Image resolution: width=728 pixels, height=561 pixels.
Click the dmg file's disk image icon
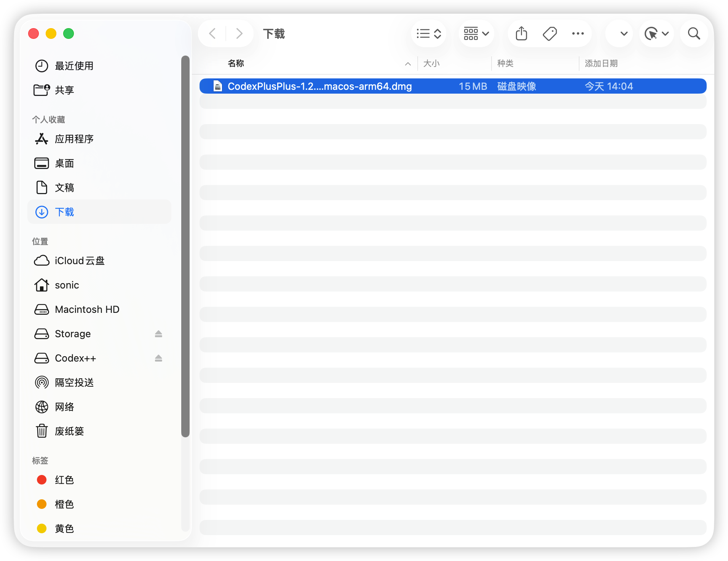[x=217, y=86]
